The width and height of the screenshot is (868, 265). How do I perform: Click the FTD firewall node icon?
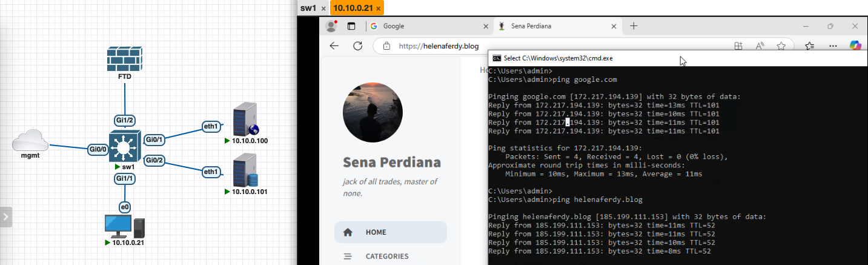(x=125, y=59)
